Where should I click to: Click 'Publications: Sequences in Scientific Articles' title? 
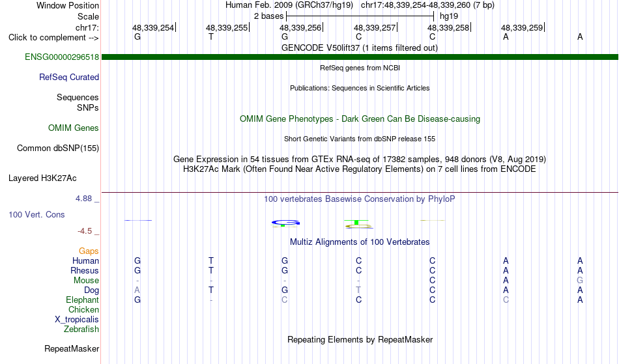point(360,88)
